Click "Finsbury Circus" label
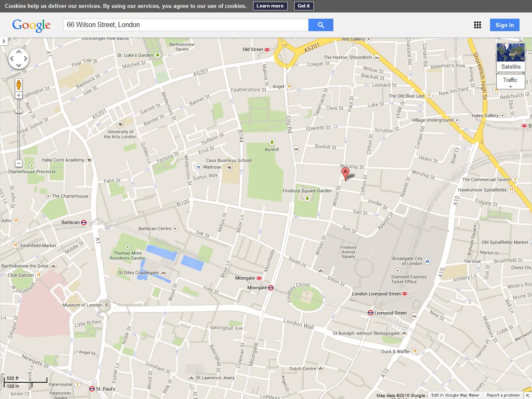Viewport: 532px width, 399px height. [298, 293]
